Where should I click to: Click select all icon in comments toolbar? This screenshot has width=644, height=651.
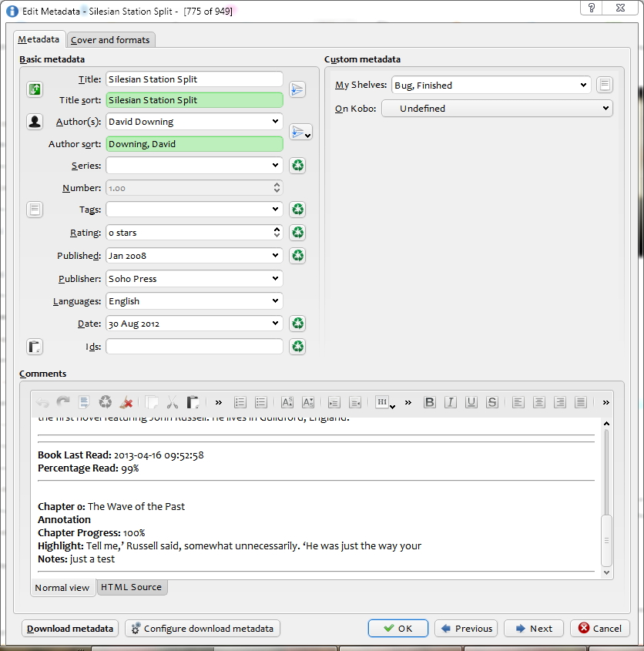point(84,402)
